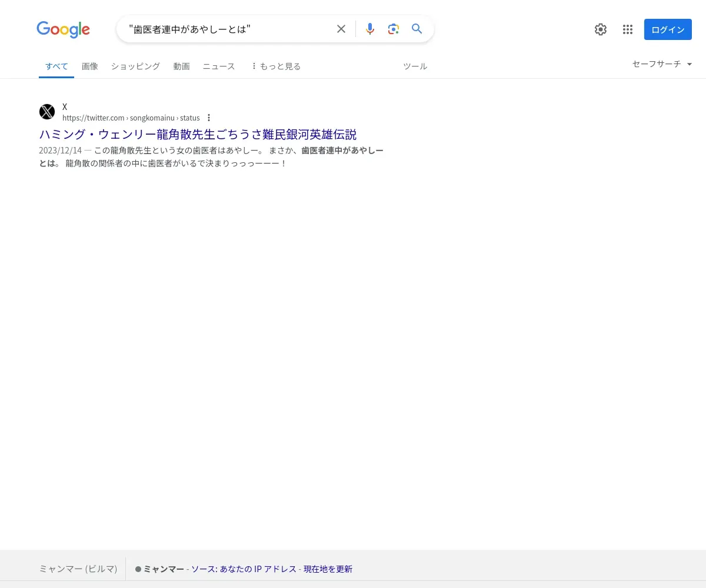Submit search with magnifier icon
Viewport: 706px width, 588px height.
pos(417,29)
